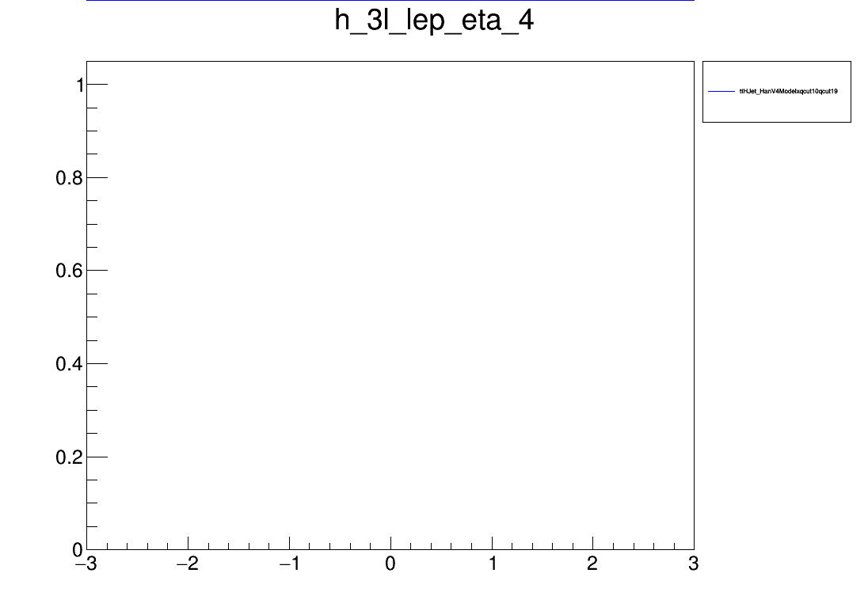Click the y-axis label 0.4

[69, 364]
